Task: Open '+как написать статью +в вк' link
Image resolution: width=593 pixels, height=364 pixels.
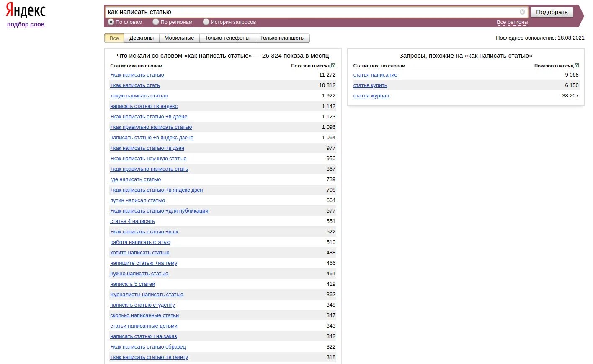Action: coord(144,232)
